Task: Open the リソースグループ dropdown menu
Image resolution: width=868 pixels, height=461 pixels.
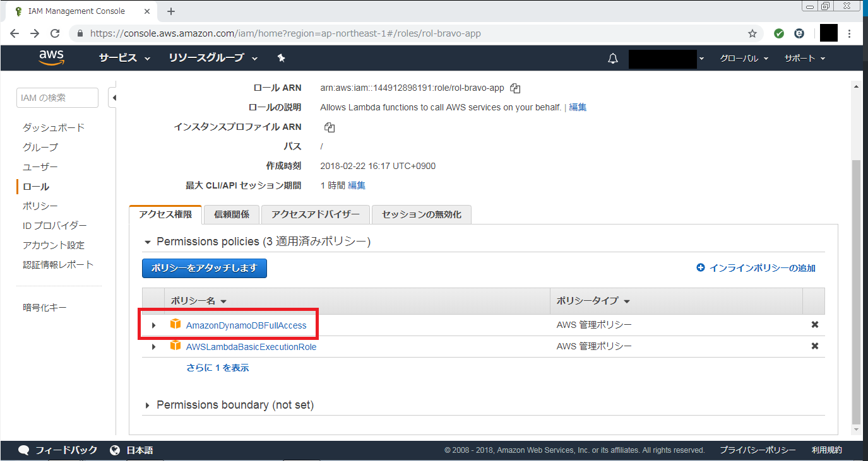Action: (213, 58)
